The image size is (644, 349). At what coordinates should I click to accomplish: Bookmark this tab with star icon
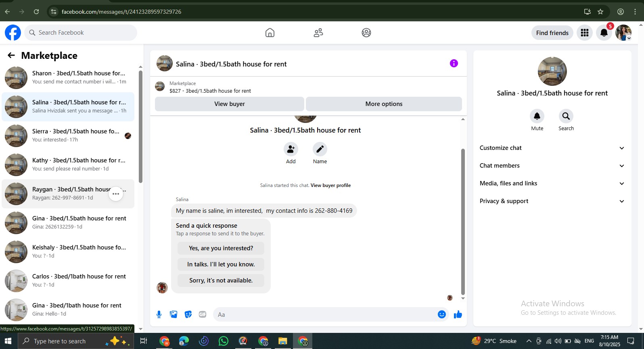click(600, 12)
